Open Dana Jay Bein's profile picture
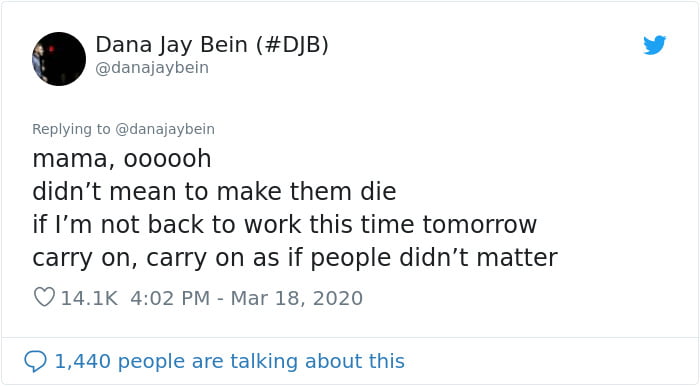 coord(59,59)
